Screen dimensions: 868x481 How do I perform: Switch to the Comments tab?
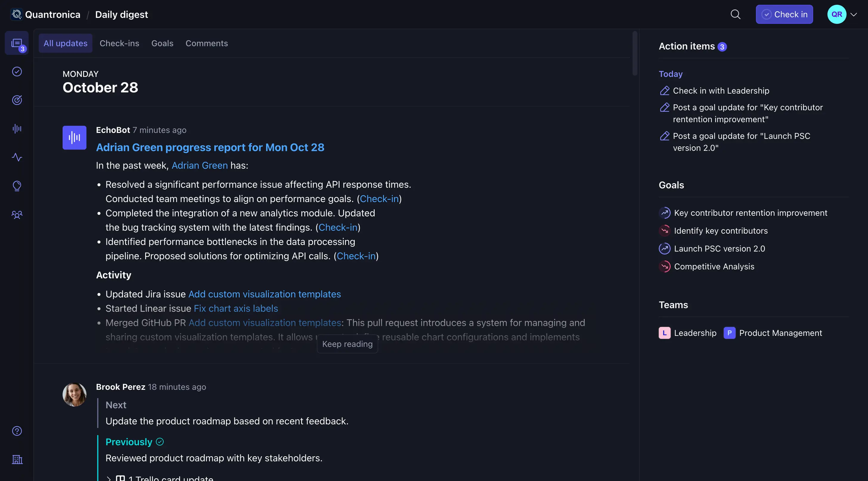tap(207, 44)
